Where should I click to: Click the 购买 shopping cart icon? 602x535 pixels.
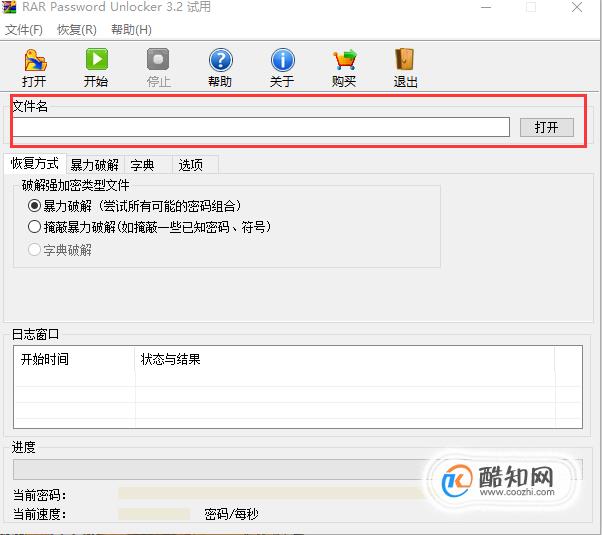344,60
